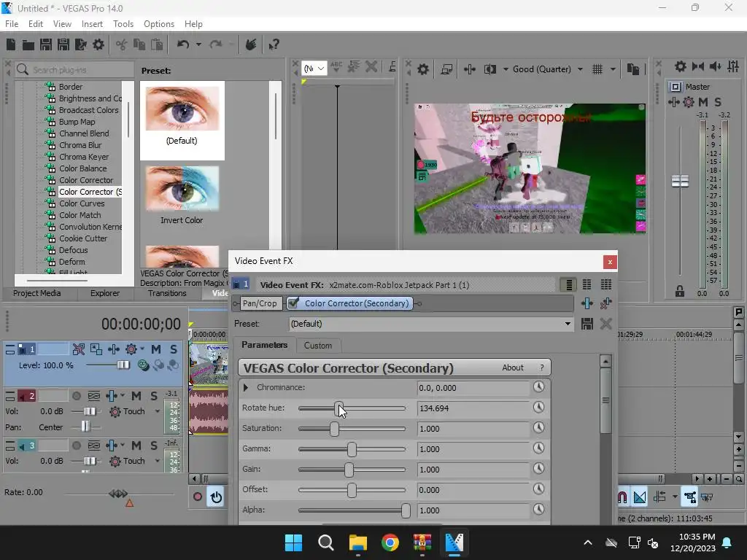This screenshot has height=560, width=747.
Task: Click the Redo arrow in the toolbar
Action: 216,44
